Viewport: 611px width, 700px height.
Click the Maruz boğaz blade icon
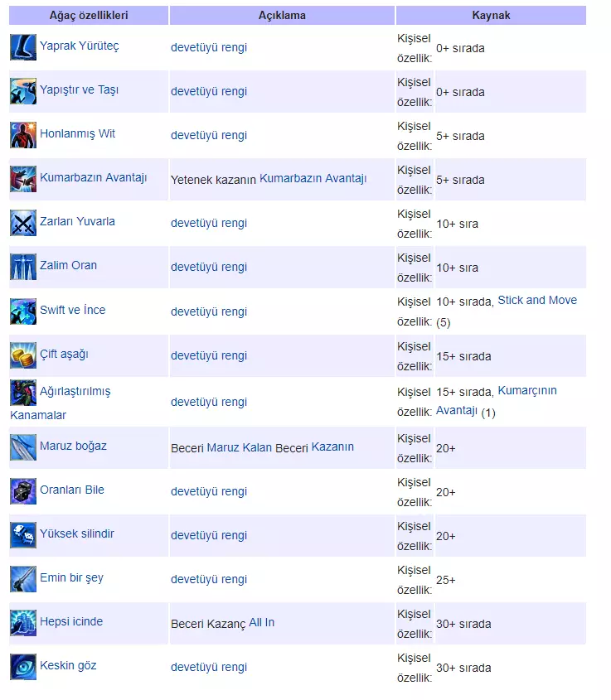pos(23,447)
